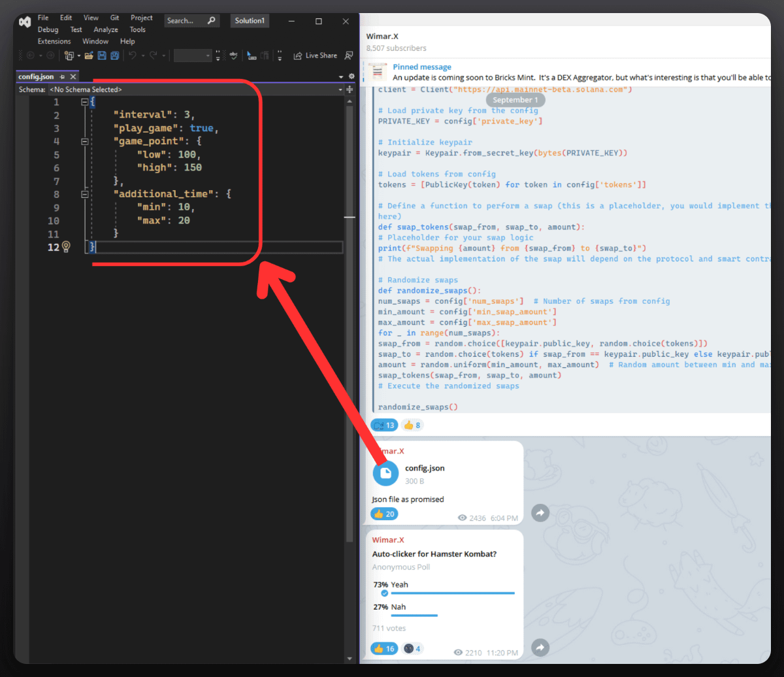Click the Undo arrow icon

coord(133,56)
